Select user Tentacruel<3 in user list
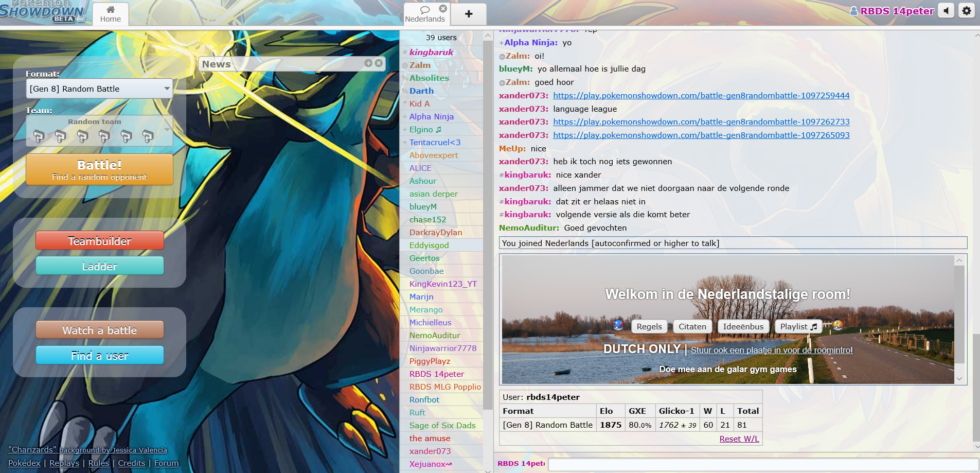The image size is (980, 473). point(441,142)
